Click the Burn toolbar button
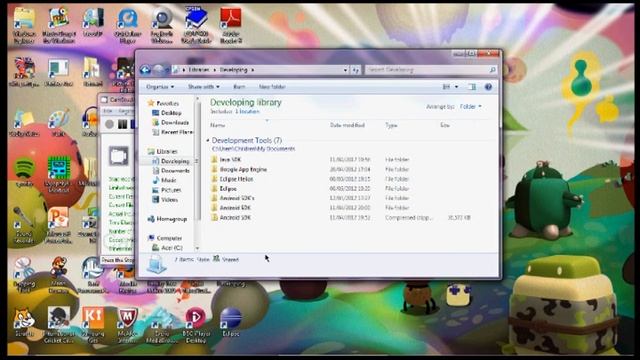640x360 pixels. pyautogui.click(x=239, y=87)
